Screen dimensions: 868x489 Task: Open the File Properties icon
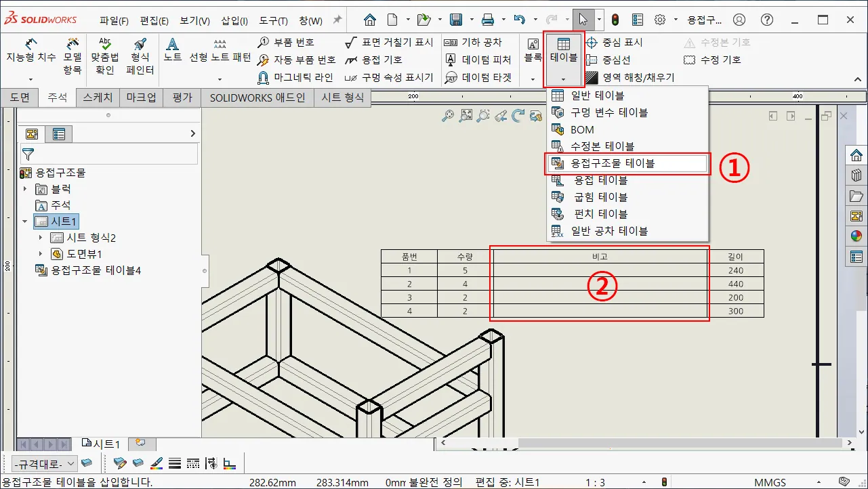pyautogui.click(x=638, y=20)
